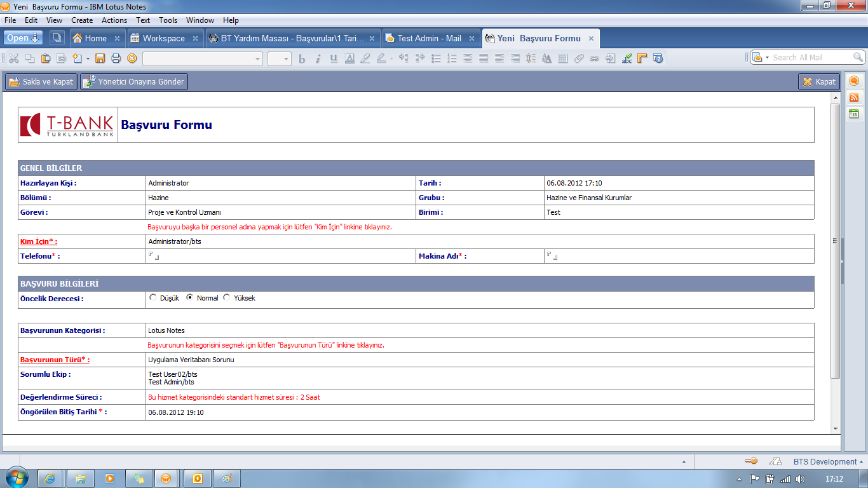868x488 pixels.
Task: Open the search scope dropdown arrow
Action: point(767,58)
